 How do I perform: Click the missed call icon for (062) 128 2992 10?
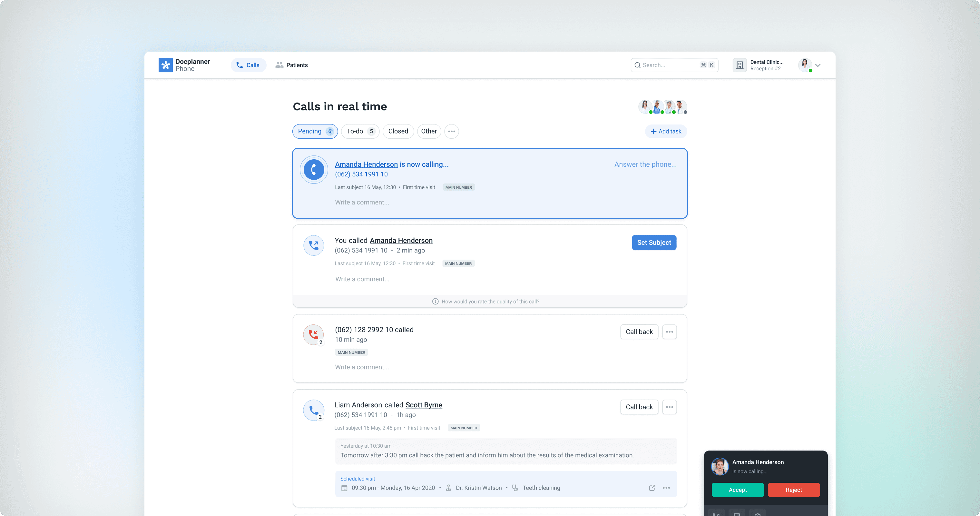pyautogui.click(x=313, y=334)
